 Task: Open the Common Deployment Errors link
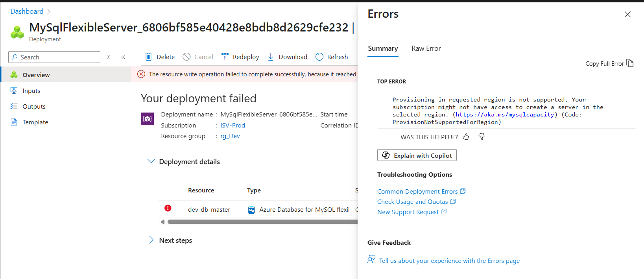[x=421, y=191]
